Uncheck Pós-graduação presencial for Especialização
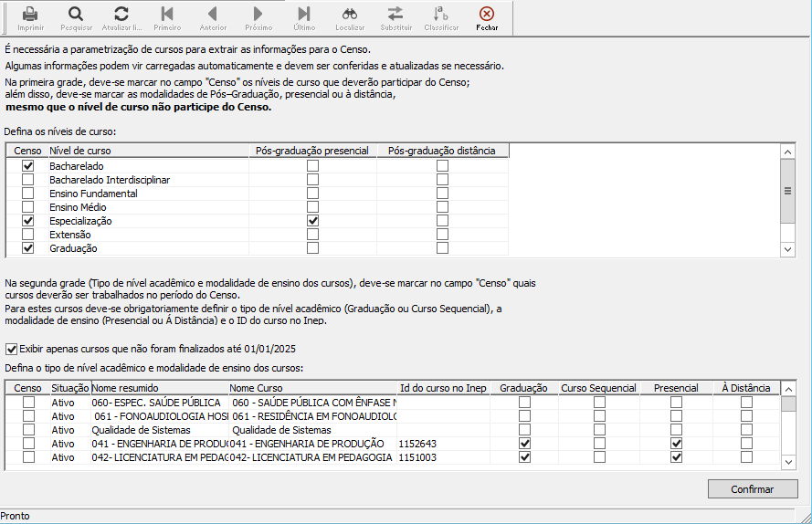The height and width of the screenshot is (524, 812). 312,221
